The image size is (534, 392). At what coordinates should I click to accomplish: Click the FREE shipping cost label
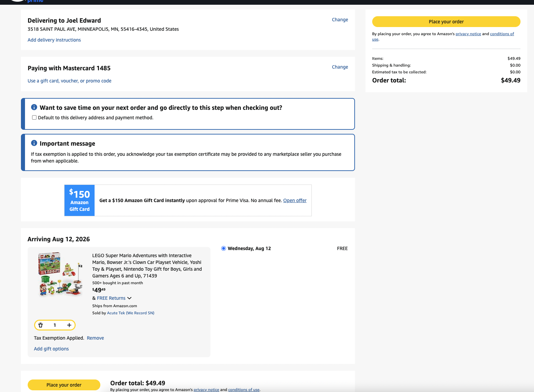coord(342,248)
